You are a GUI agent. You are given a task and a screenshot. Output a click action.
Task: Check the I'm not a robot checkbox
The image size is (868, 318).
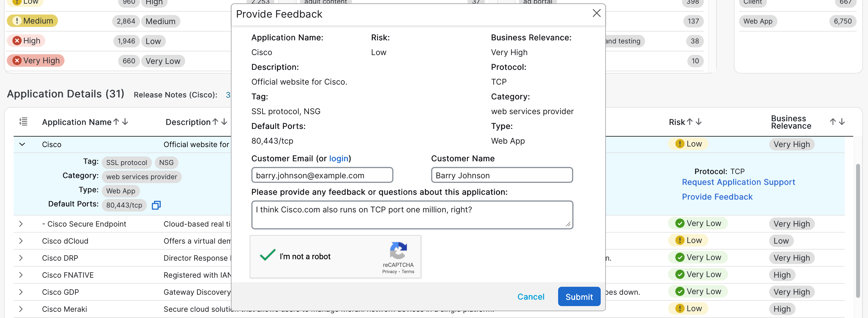(267, 256)
